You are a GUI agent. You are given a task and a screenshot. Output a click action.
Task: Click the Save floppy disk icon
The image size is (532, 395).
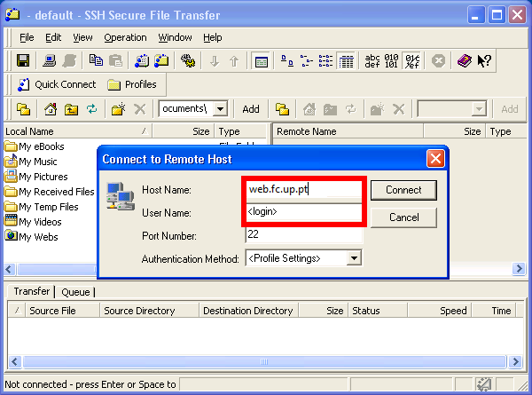tap(23, 60)
